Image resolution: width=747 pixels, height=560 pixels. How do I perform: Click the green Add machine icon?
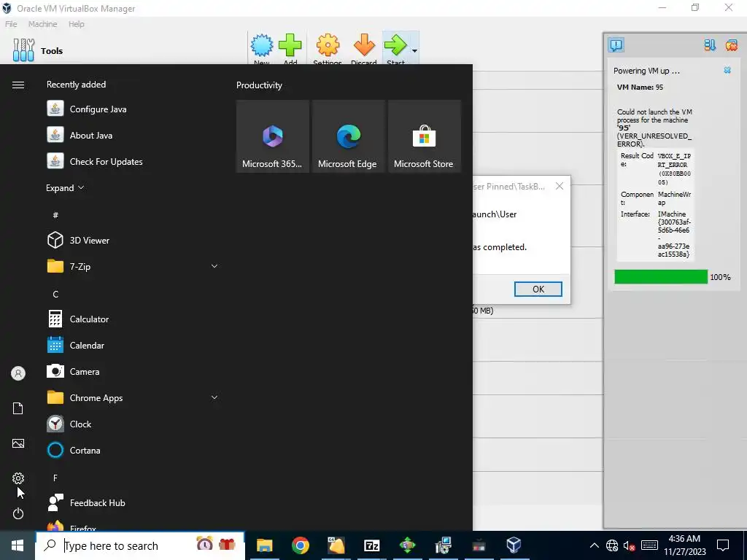pyautogui.click(x=290, y=48)
